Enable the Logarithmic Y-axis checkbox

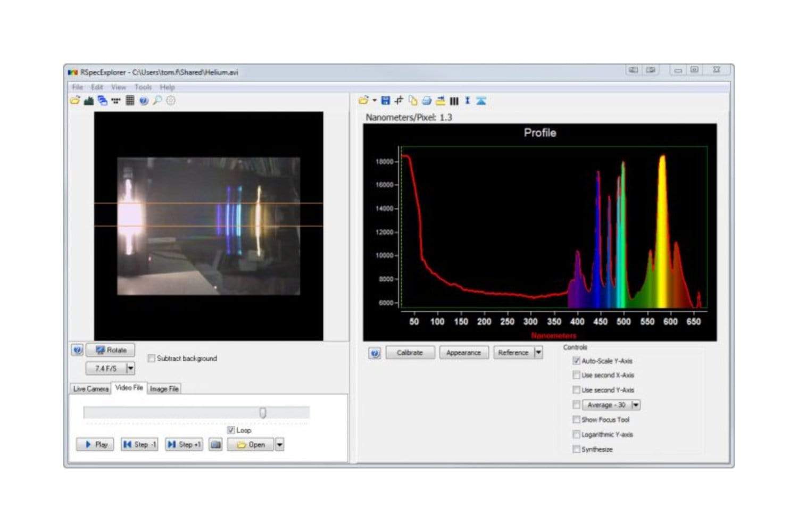[576, 435]
